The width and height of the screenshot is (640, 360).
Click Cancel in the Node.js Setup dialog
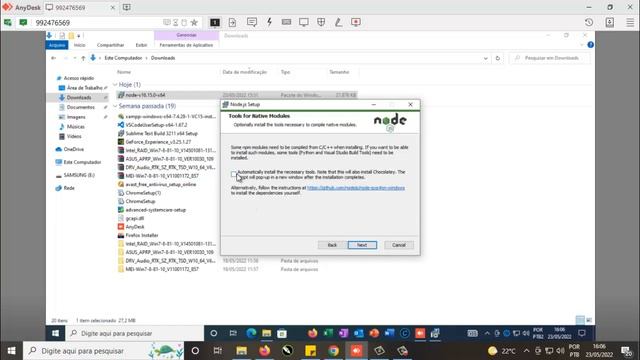click(399, 245)
